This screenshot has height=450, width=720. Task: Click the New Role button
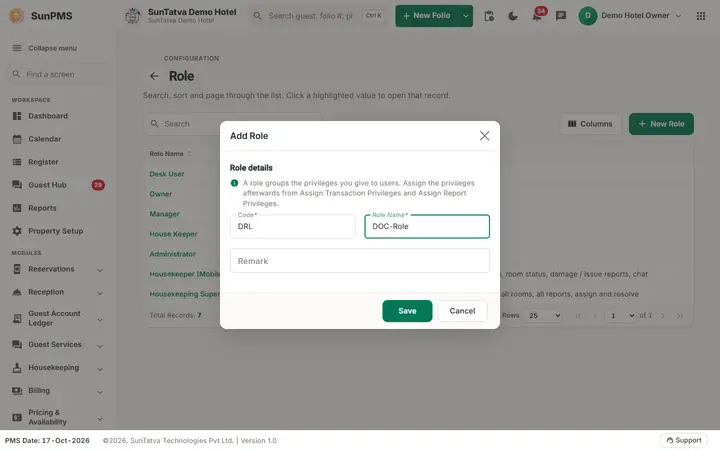point(661,124)
